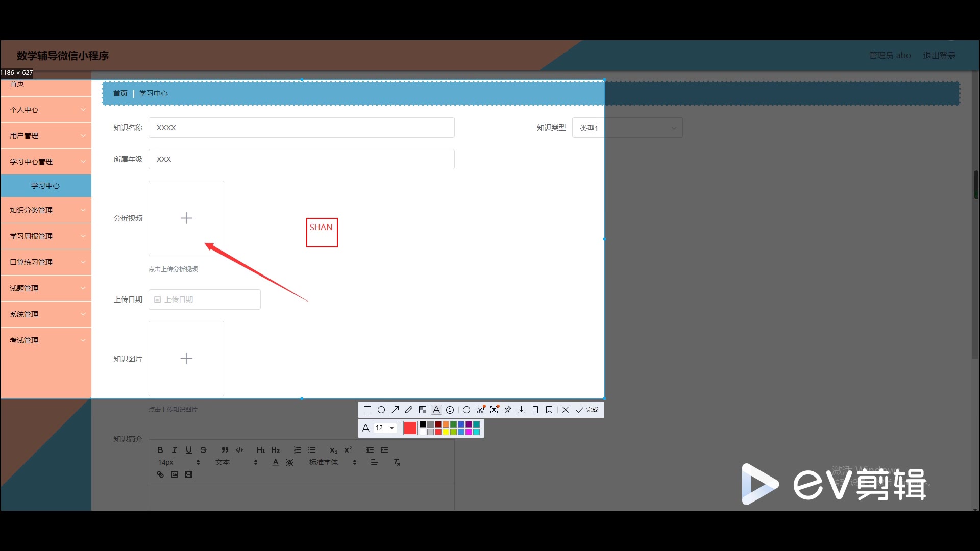Select the text annotation tool
The image size is (980, 551).
(436, 410)
